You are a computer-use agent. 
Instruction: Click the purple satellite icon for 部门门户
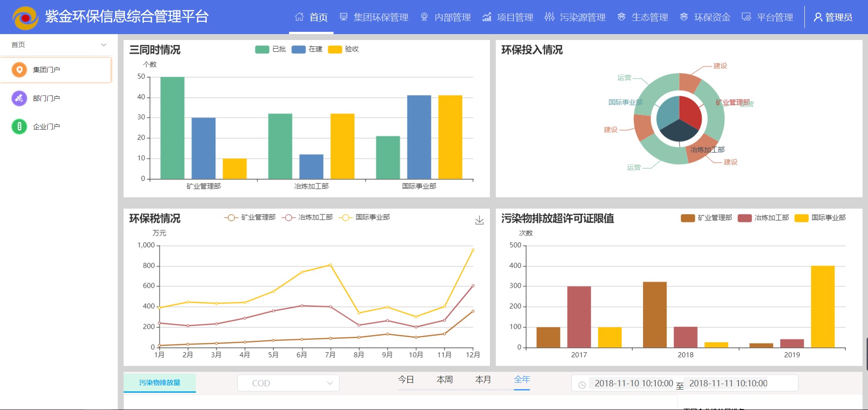pos(19,98)
